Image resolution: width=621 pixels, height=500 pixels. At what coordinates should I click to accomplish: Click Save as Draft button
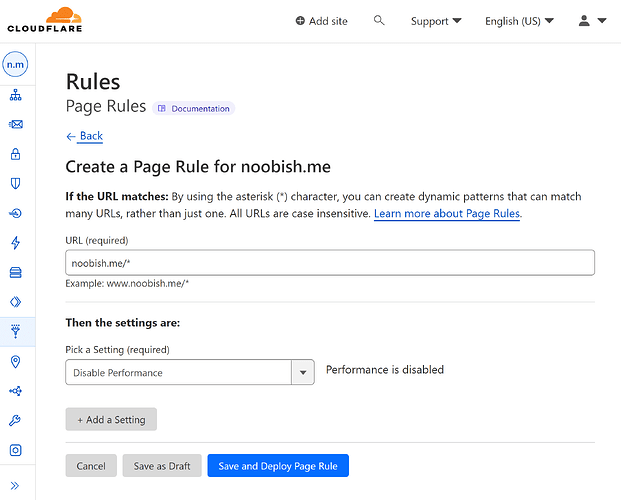(162, 466)
